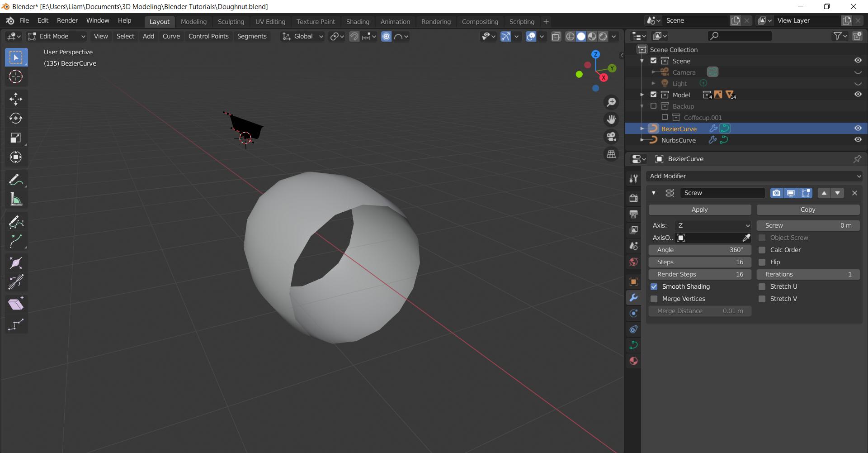This screenshot has width=868, height=453.
Task: Enable Stretch V checkbox
Action: tap(762, 299)
